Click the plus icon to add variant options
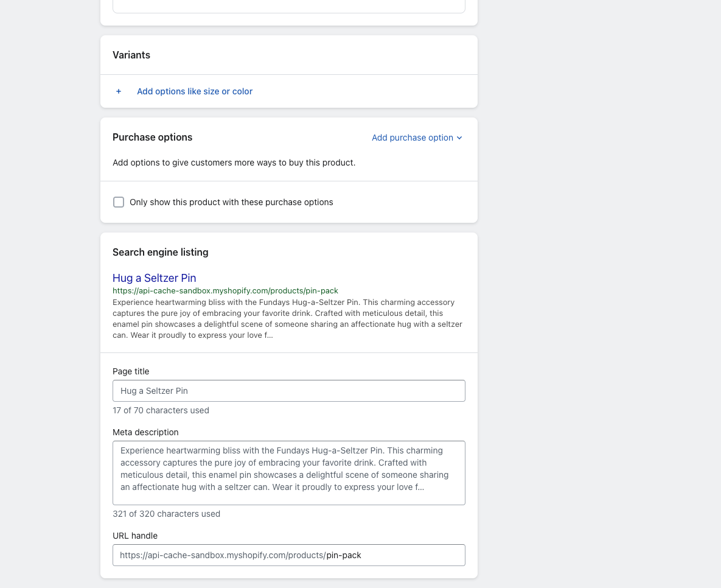 point(119,91)
